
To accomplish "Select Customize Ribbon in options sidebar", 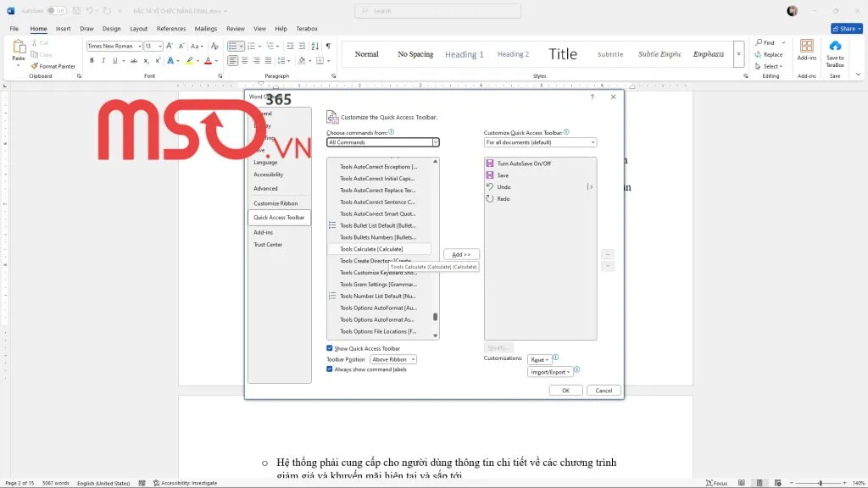I will (x=275, y=203).
